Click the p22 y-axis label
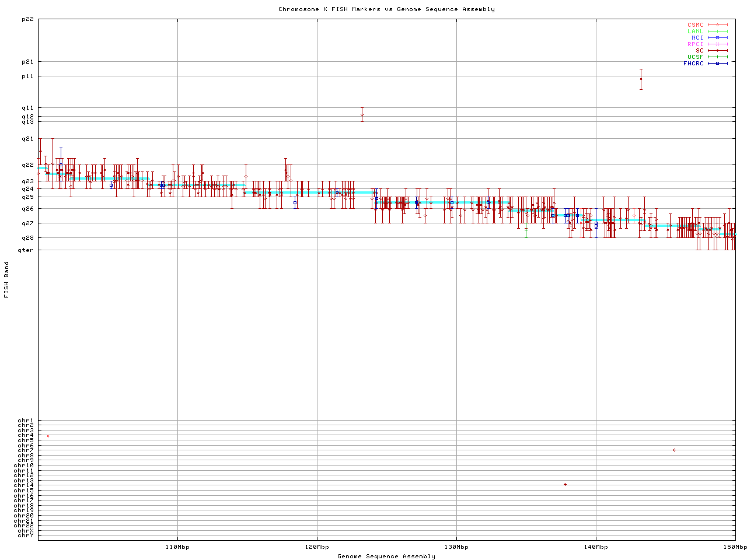 [27, 20]
